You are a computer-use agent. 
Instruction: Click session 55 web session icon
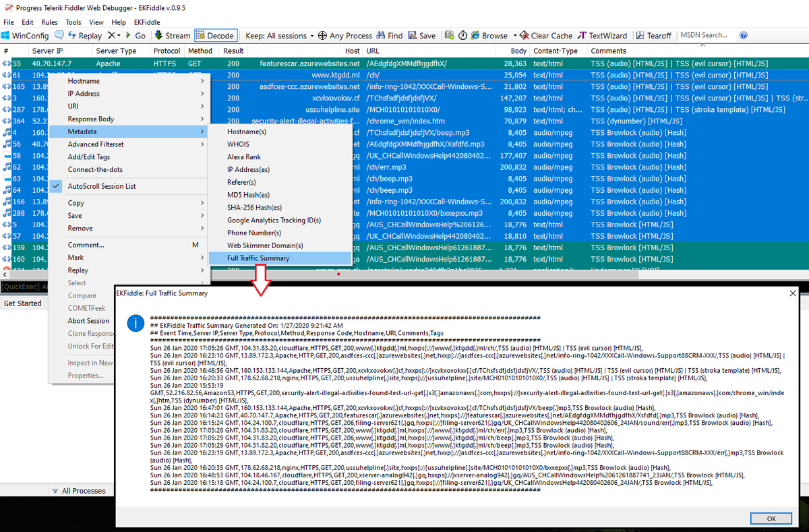6,63
